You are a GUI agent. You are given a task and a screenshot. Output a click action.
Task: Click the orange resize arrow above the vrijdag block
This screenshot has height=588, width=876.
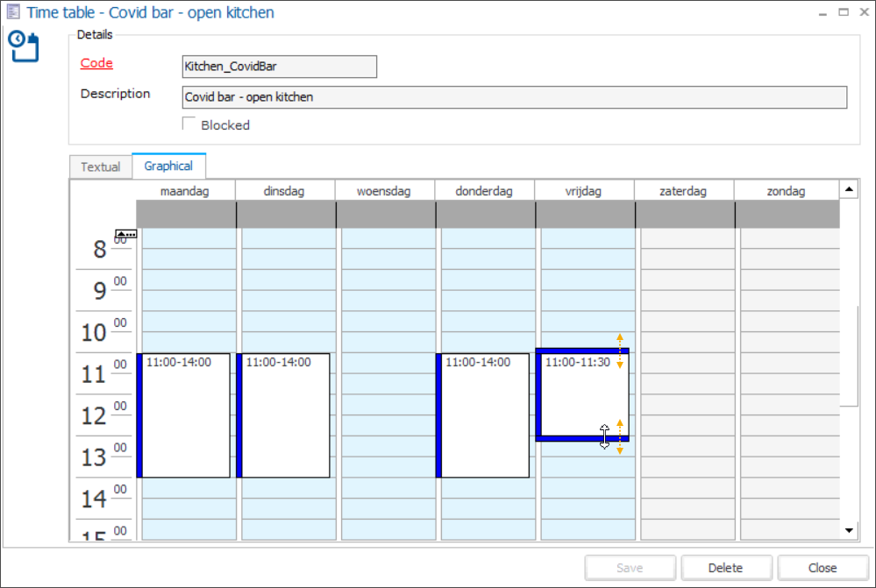619,336
